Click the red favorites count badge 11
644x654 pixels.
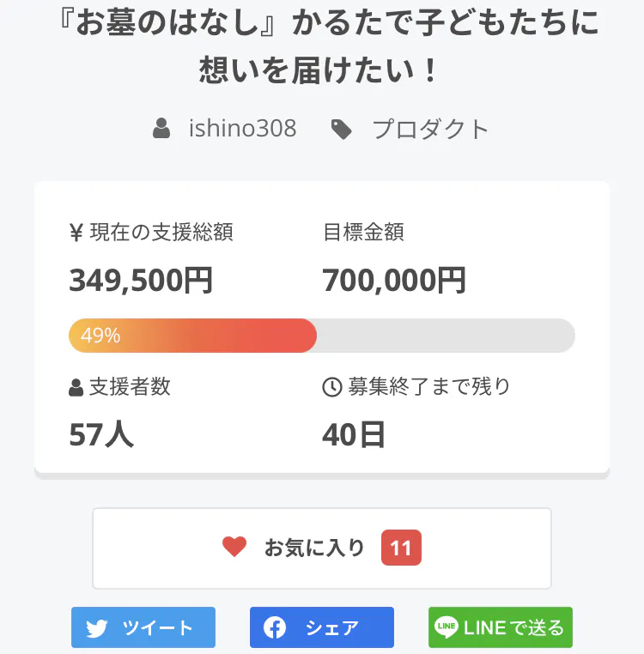pos(401,548)
